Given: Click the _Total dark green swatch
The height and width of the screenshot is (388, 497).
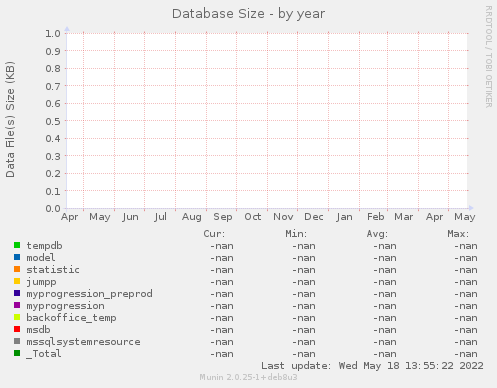Looking at the screenshot, I should (17, 353).
